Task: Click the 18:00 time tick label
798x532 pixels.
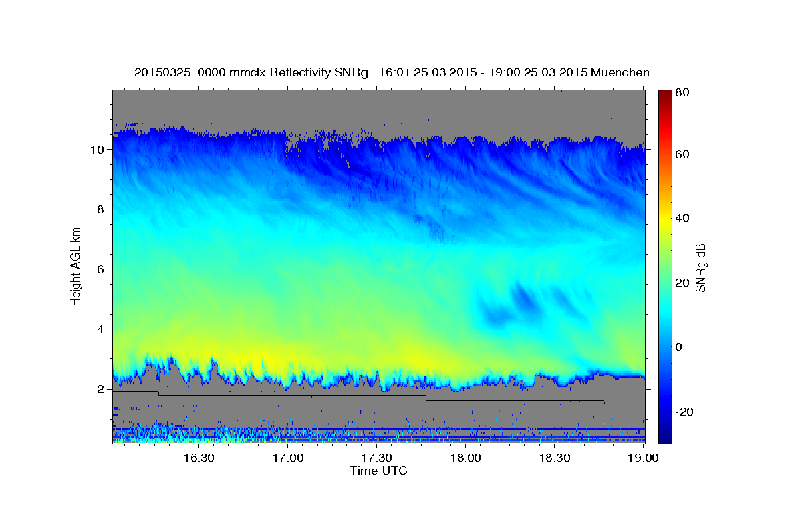Action: click(x=465, y=458)
